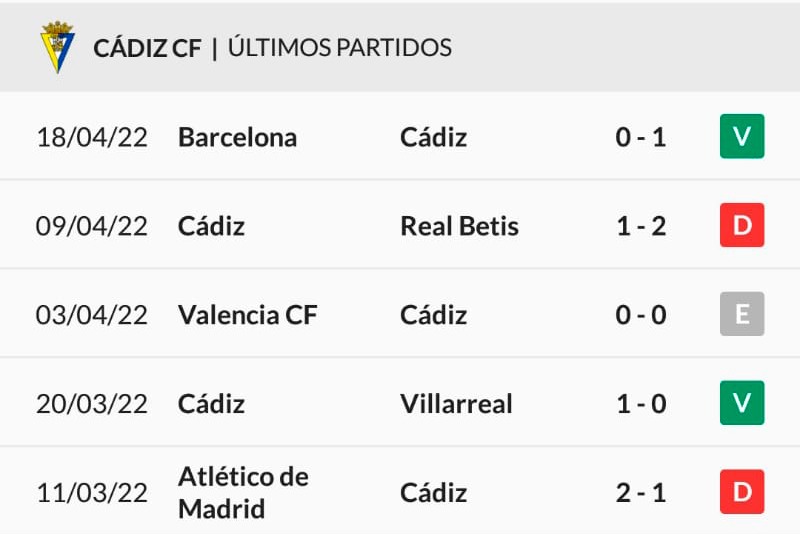The height and width of the screenshot is (534, 800).
Task: Click green V badge for Barcelona match
Action: pos(742,136)
